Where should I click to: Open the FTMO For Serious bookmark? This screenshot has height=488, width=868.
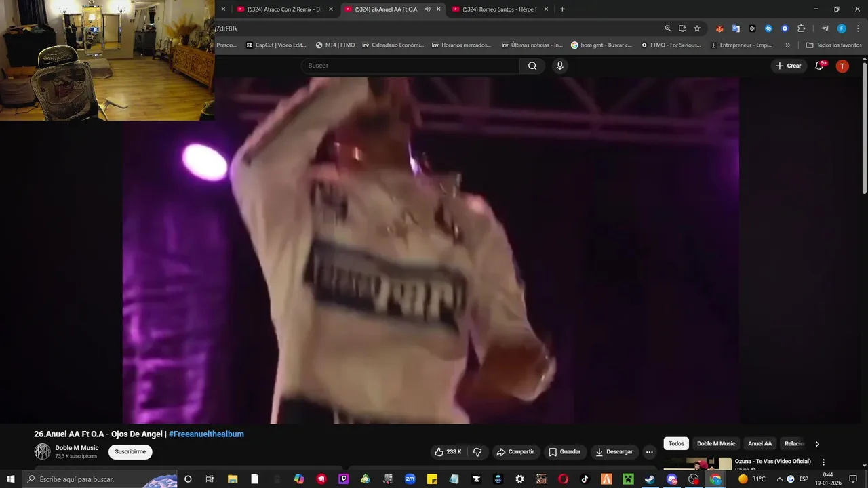[x=671, y=45]
